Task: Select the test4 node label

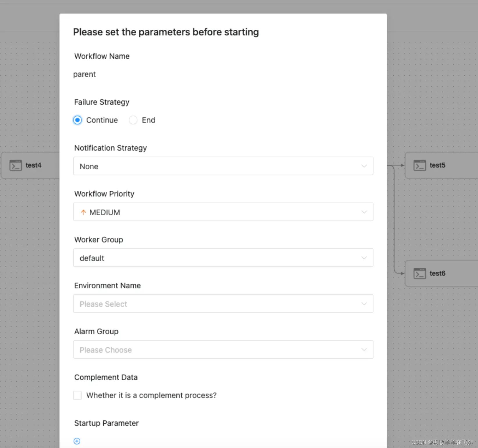Action: pyautogui.click(x=33, y=165)
